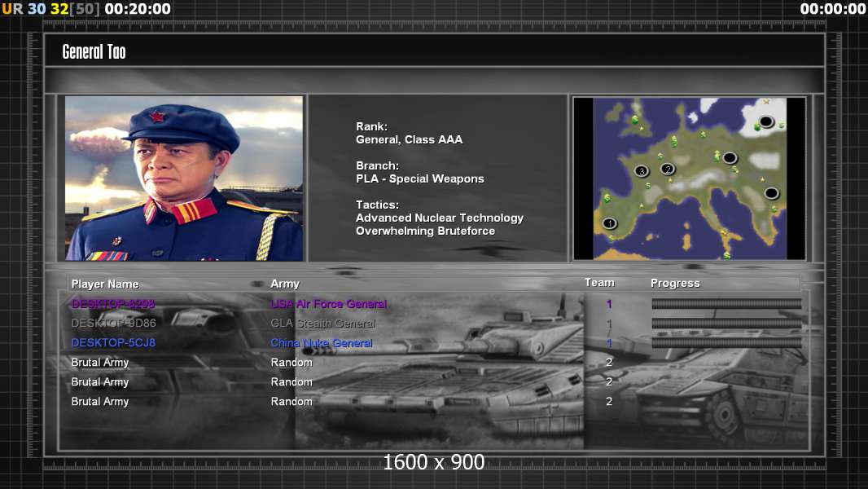Click the Team column header

coord(599,283)
